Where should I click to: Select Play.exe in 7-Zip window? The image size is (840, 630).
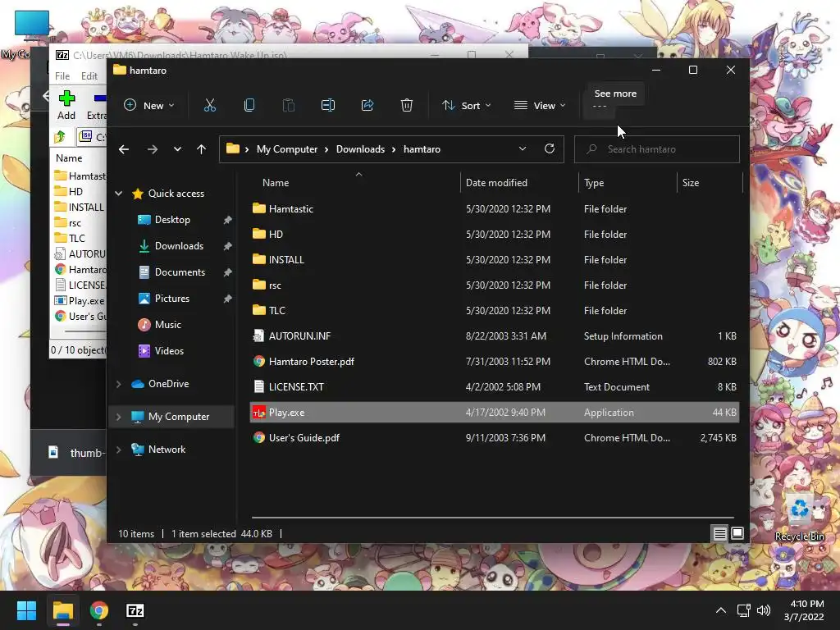click(80, 301)
